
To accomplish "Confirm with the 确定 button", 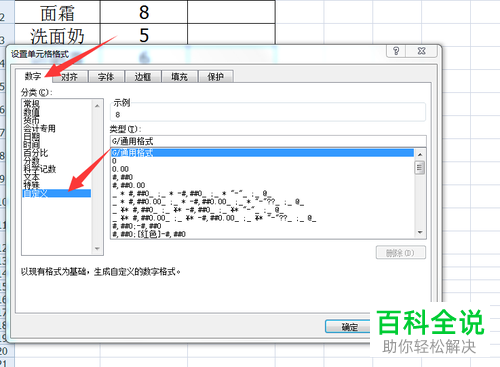I will coord(349,327).
